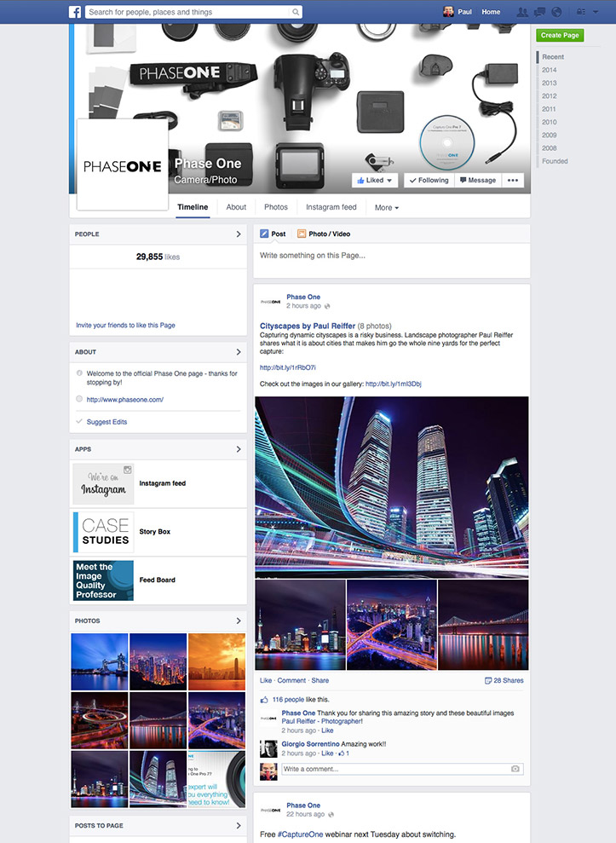The image size is (616, 843).
Task: Jump to Recent in the timeline navigator
Action: tap(553, 57)
